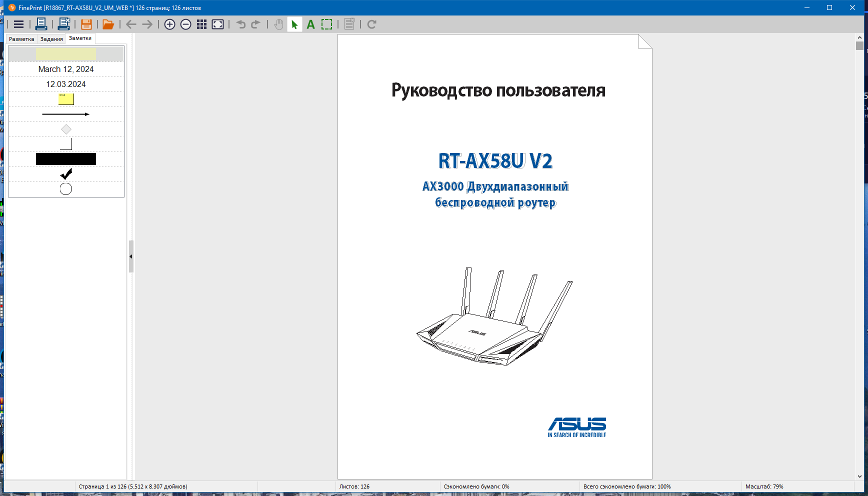Image resolution: width=868 pixels, height=496 pixels.
Task: Choose the '12.03.2024' date stamp
Action: pos(66,84)
